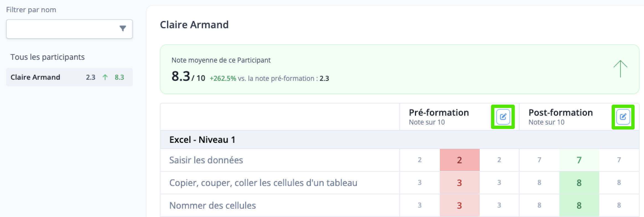Click the red 3 for Nommer des cellules
The width and height of the screenshot is (644, 217).
(459, 205)
